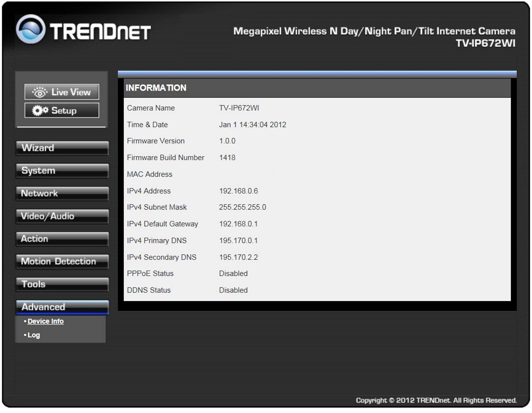
Task: Click the MAC Address label
Action: click(x=150, y=175)
